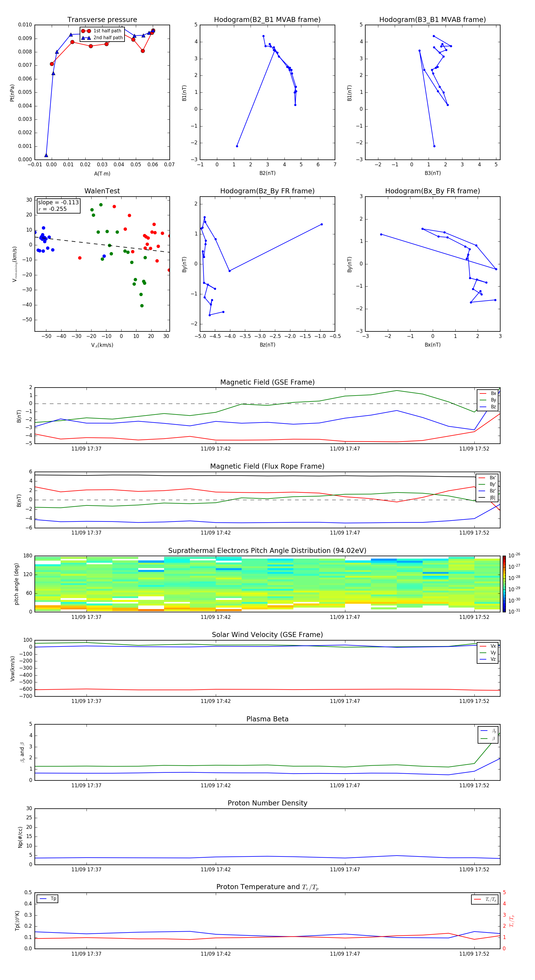Select the '1st half path' legend entry
This screenshot has height=980, width=535.
tap(101, 31)
